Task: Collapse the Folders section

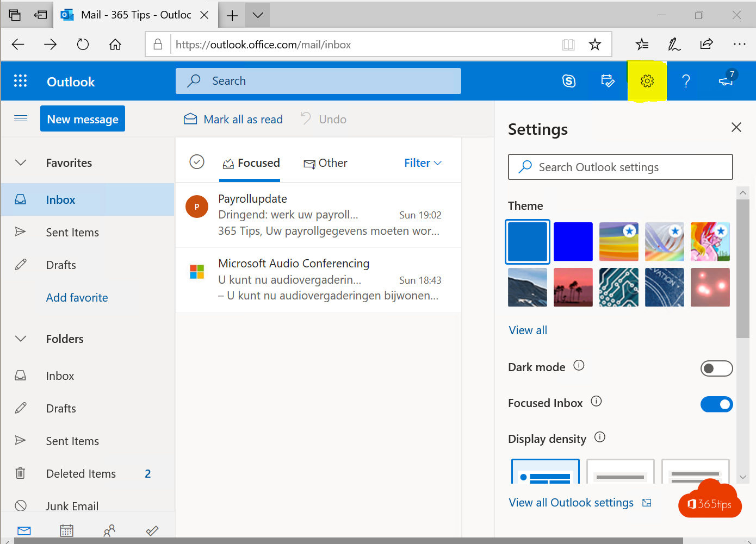Action: click(x=21, y=339)
